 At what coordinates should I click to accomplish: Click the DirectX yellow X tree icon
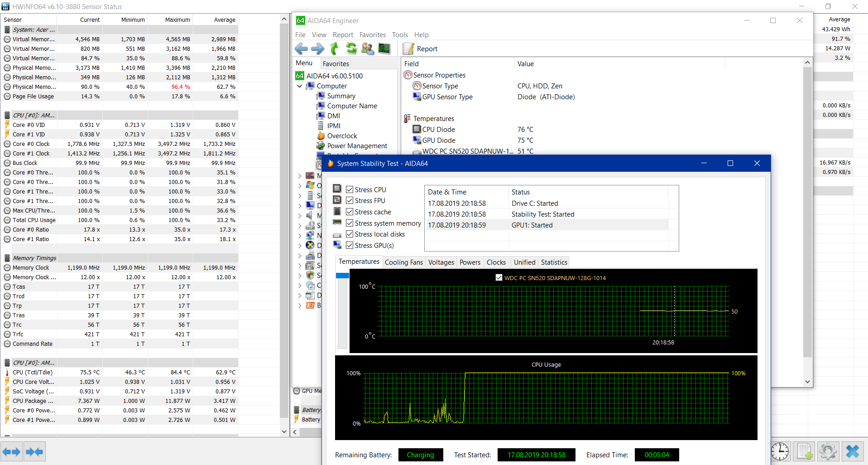tap(310, 245)
